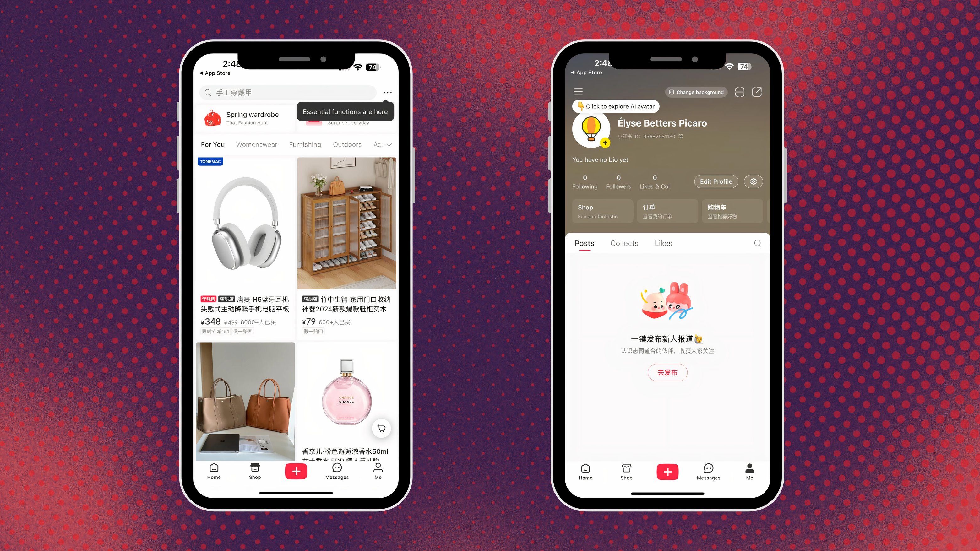Screen dimensions: 980x551
Task: Tap the settings gear icon on profile page
Action: click(753, 181)
